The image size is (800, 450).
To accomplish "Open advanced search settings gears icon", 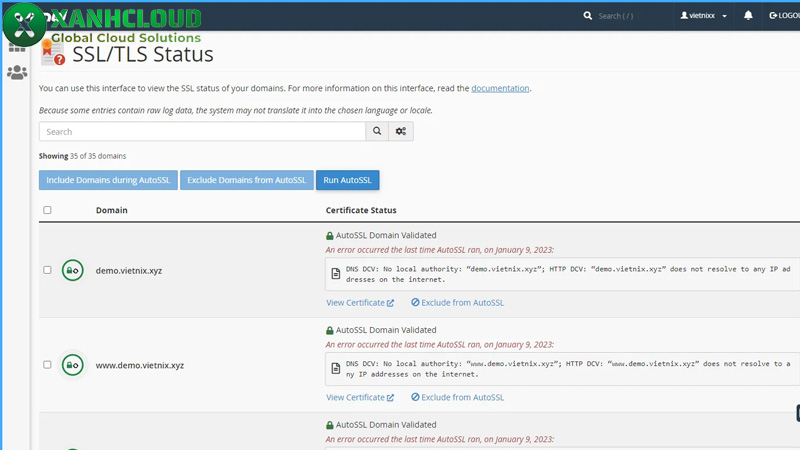I will (401, 131).
